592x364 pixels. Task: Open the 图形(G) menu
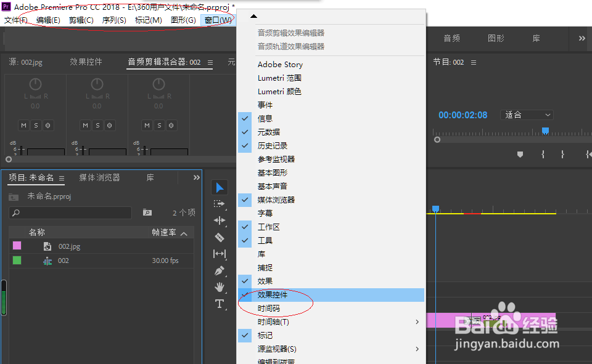[x=183, y=20]
